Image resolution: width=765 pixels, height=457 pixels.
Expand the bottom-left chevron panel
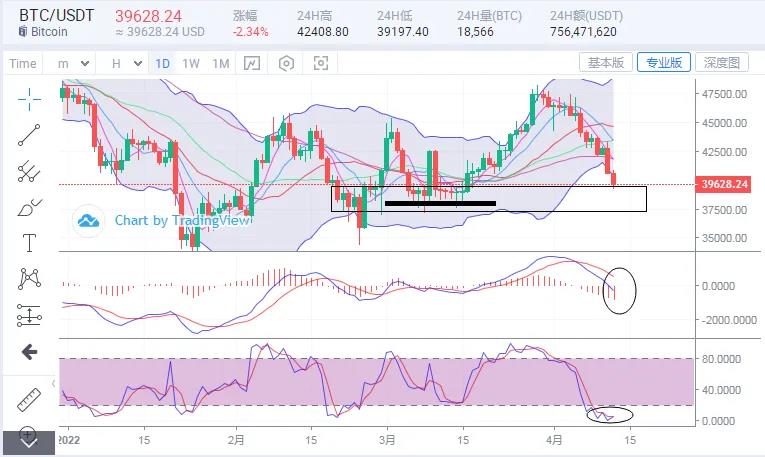point(29,442)
